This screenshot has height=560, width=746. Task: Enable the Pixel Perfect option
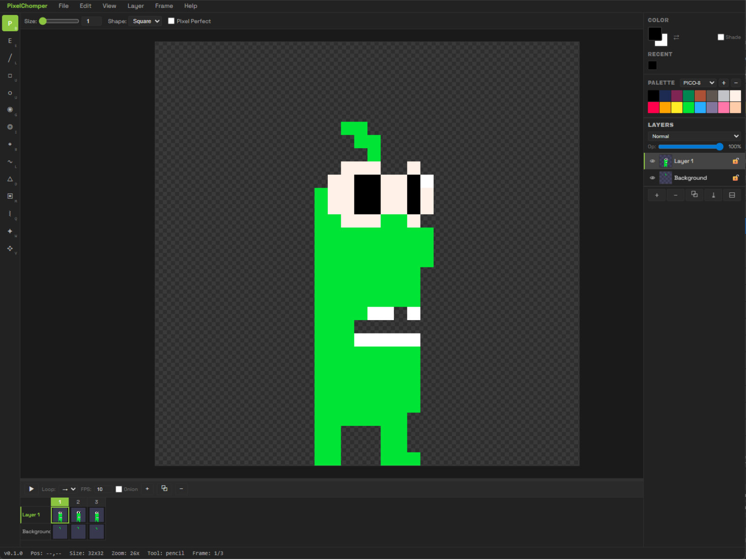point(171,21)
